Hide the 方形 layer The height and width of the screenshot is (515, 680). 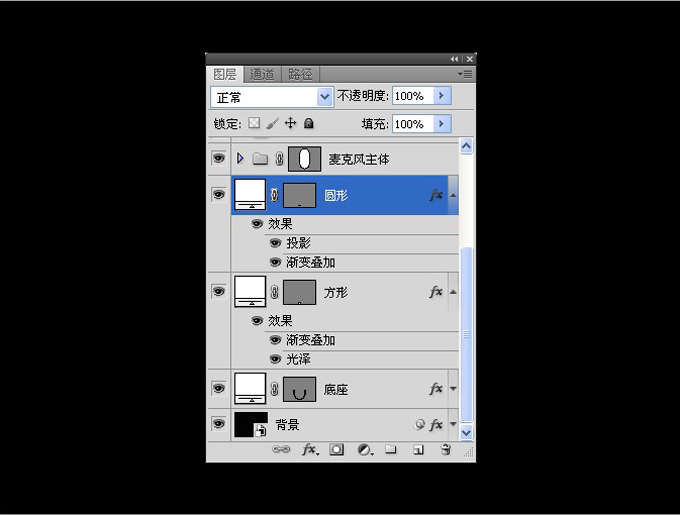(x=219, y=291)
